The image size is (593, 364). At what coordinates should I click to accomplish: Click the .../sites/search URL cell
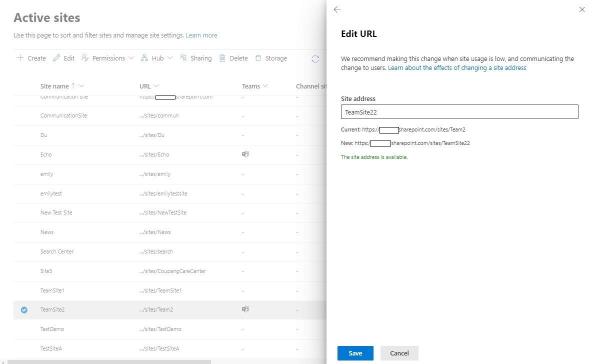click(156, 251)
